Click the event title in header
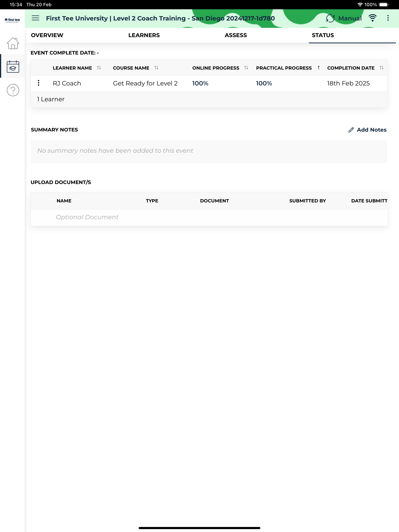The height and width of the screenshot is (532, 399). click(x=160, y=19)
